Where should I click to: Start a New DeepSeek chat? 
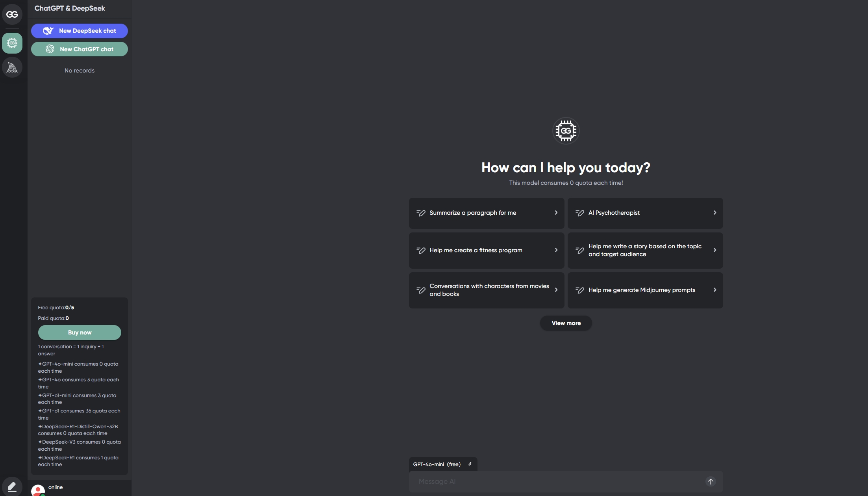coord(80,31)
